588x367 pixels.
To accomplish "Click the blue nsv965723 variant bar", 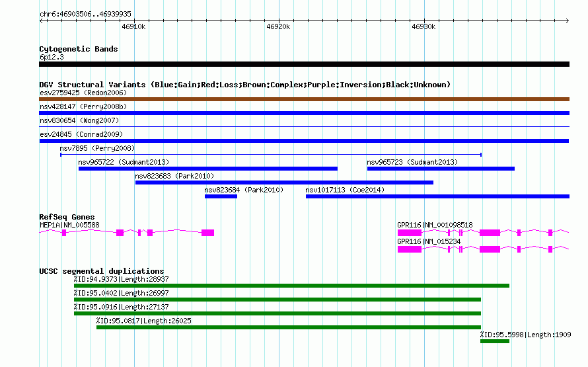I will click(x=441, y=169).
